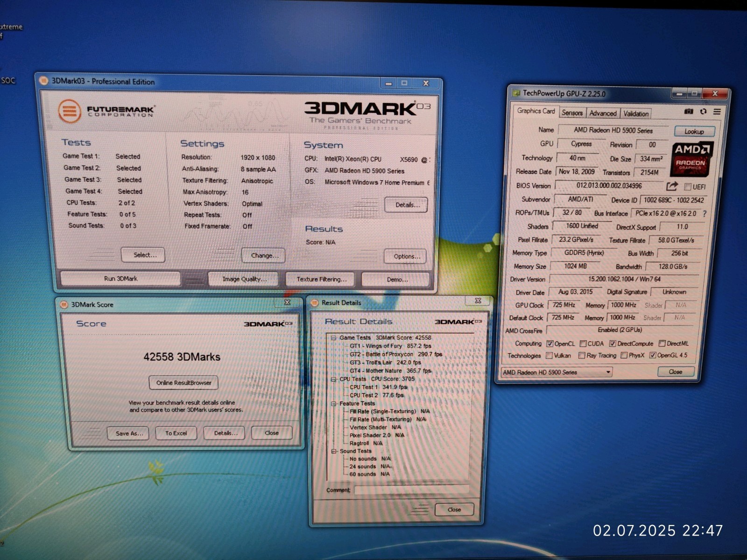Screen dimensions: 747x560
Task: Click the System Details... button
Action: [x=406, y=205]
